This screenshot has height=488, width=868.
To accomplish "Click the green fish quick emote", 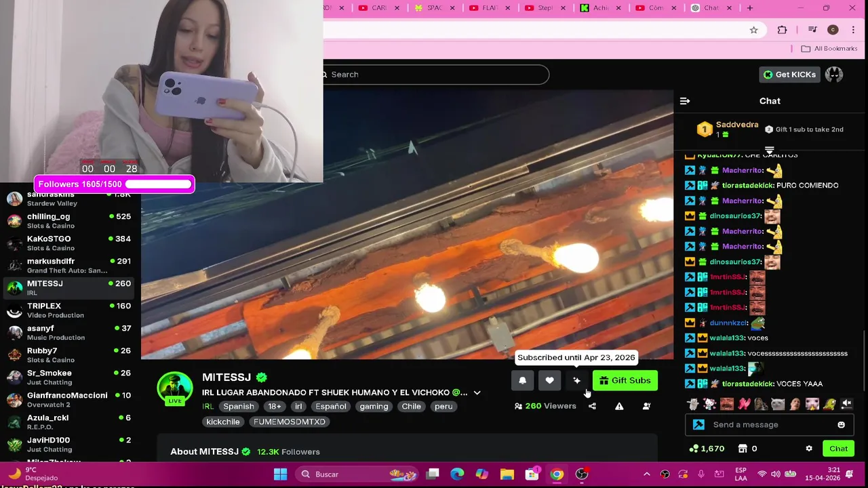I will coord(829,405).
